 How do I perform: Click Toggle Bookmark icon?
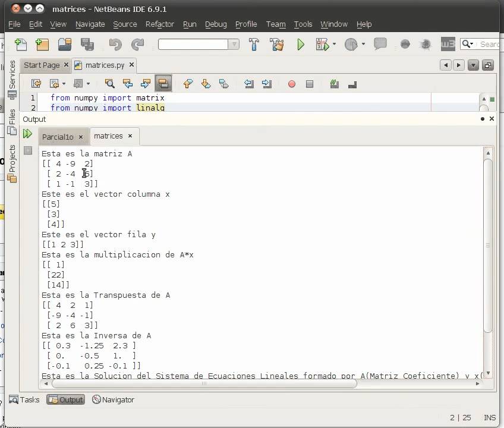[223, 84]
